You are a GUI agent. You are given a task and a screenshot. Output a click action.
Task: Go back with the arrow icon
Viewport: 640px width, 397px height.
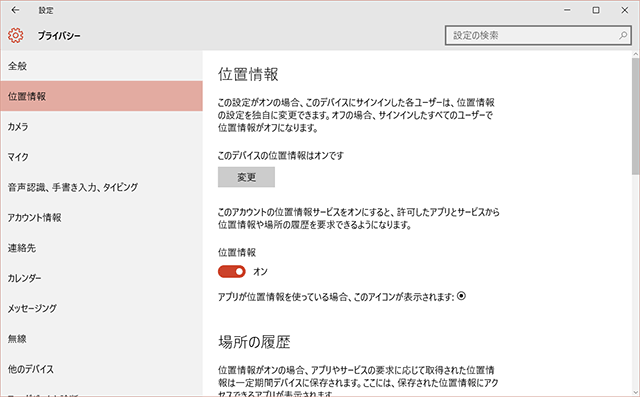click(16, 10)
